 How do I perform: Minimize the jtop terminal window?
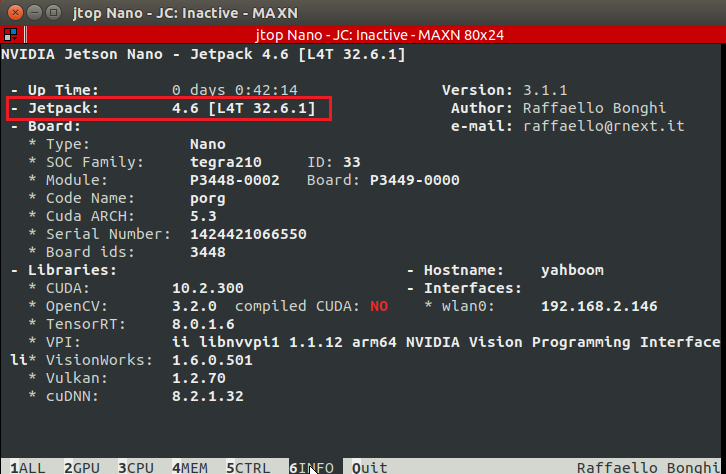(x=33, y=12)
